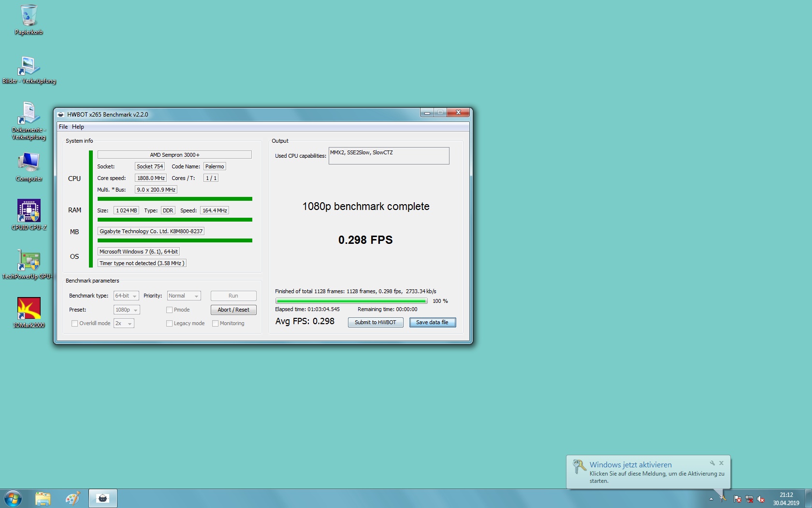Open the activation balloon wrench settings icon
This screenshot has height=508, width=812.
point(712,463)
